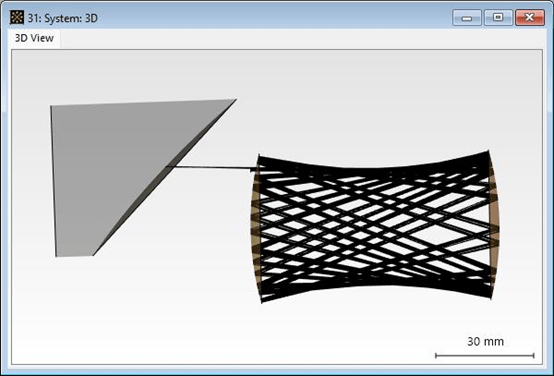Click the black ray bundle between mirrors
Viewport: 554px width, 376px height.
click(x=375, y=226)
